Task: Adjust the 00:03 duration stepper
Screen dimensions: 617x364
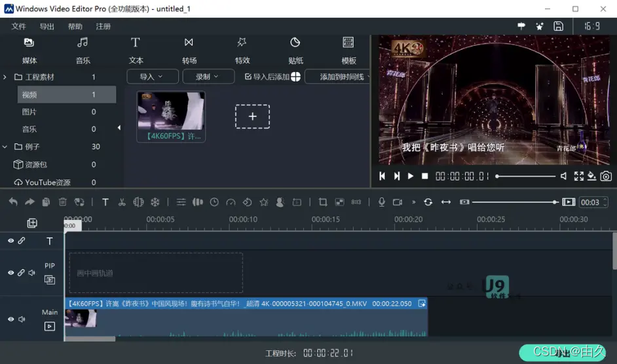Action: point(605,202)
